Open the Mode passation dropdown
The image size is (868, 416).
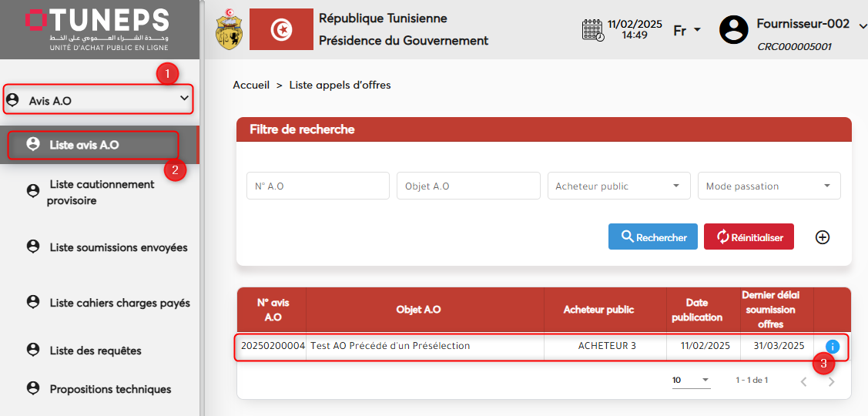pos(768,186)
